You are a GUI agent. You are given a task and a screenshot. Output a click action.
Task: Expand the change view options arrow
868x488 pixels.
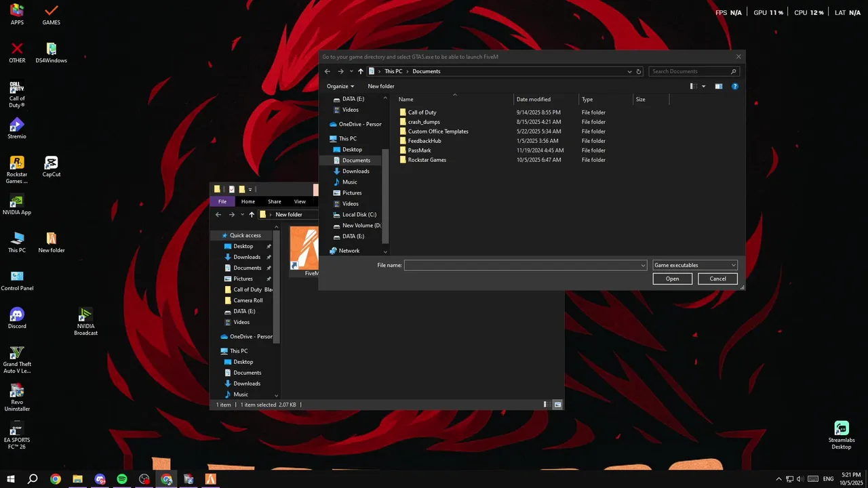(x=703, y=86)
